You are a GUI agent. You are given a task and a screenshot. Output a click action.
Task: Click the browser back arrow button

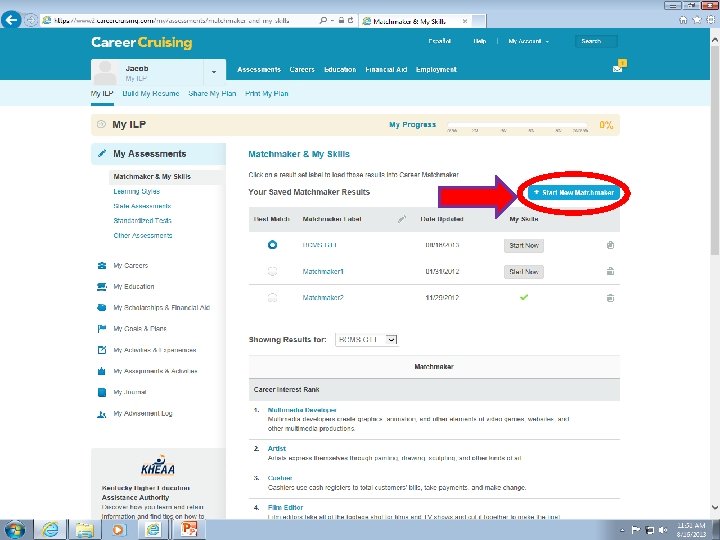(11, 20)
